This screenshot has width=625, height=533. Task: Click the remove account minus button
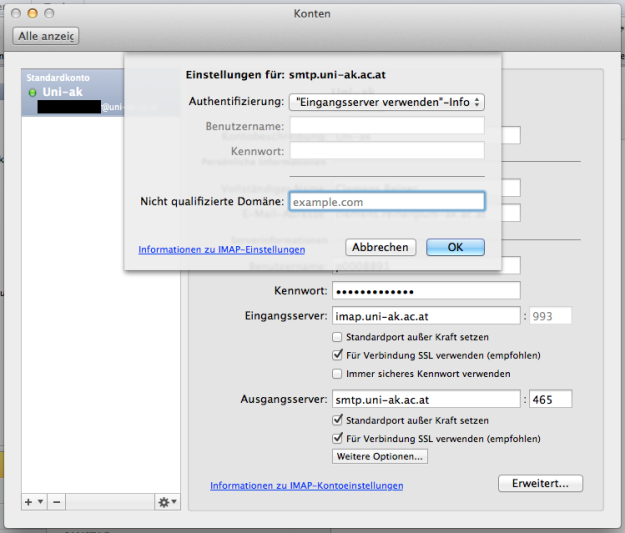(56, 501)
